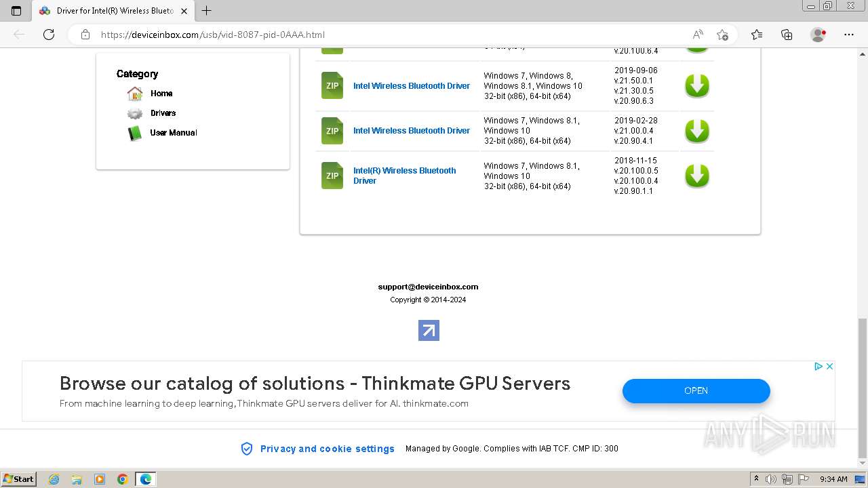Image resolution: width=868 pixels, height=488 pixels.
Task: Refresh the current page
Action: pyautogui.click(x=49, y=35)
